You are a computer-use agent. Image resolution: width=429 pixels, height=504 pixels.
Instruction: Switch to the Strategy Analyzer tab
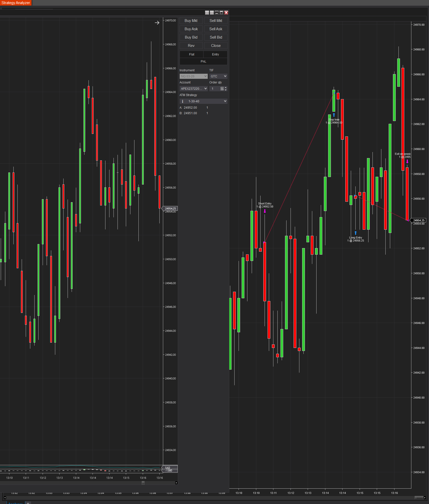coord(16,3)
